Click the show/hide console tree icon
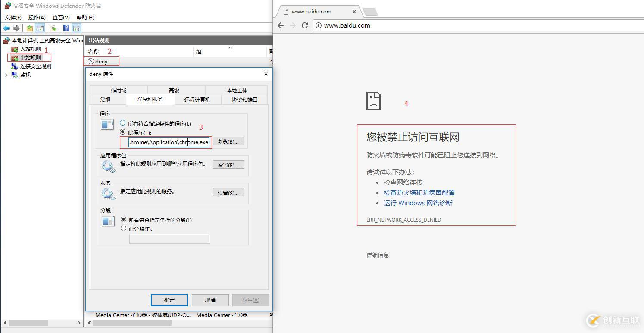Image resolution: width=644 pixels, height=333 pixels. 40,28
